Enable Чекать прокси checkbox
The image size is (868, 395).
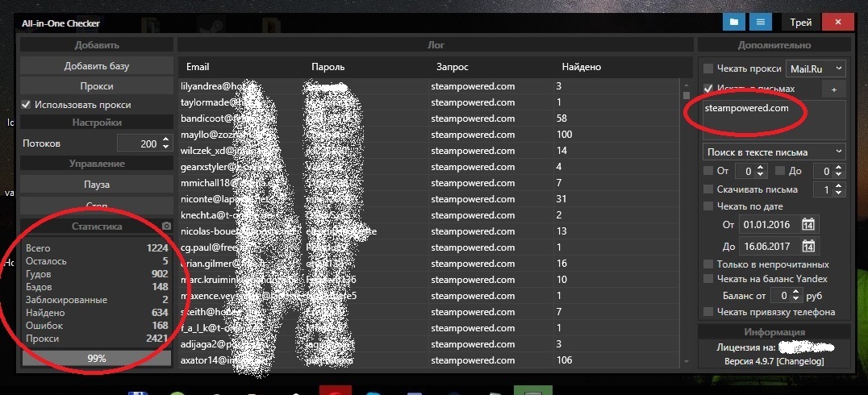pos(708,69)
